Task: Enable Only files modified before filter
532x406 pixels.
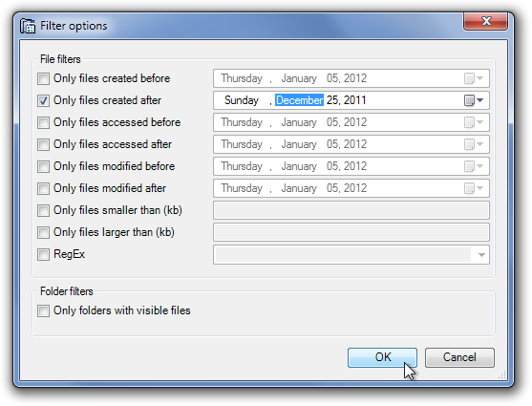Action: pyautogui.click(x=43, y=166)
